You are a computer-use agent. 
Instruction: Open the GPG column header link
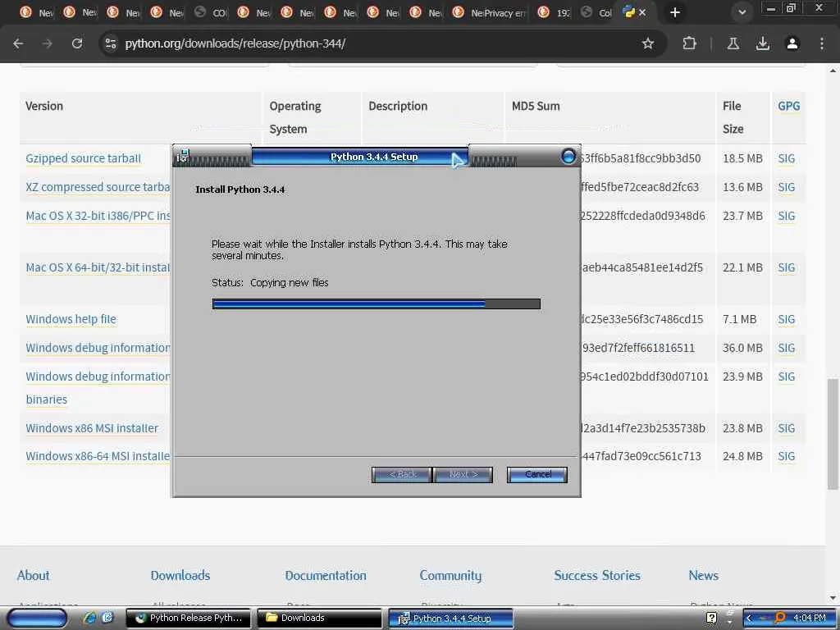pos(788,106)
